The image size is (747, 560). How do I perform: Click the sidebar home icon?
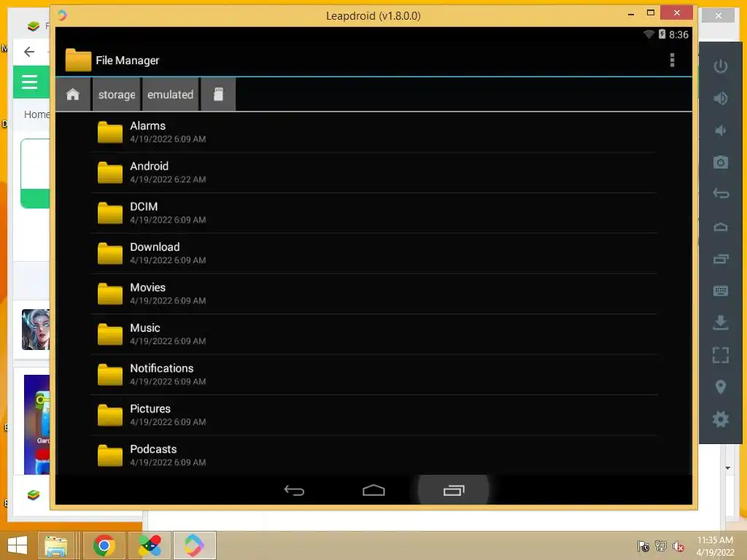pyautogui.click(x=720, y=227)
